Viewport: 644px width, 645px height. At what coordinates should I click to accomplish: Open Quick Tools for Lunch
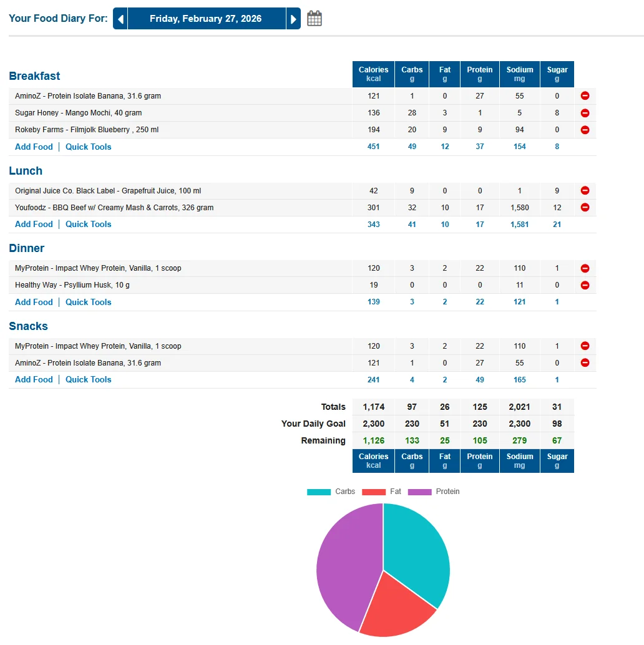point(89,224)
